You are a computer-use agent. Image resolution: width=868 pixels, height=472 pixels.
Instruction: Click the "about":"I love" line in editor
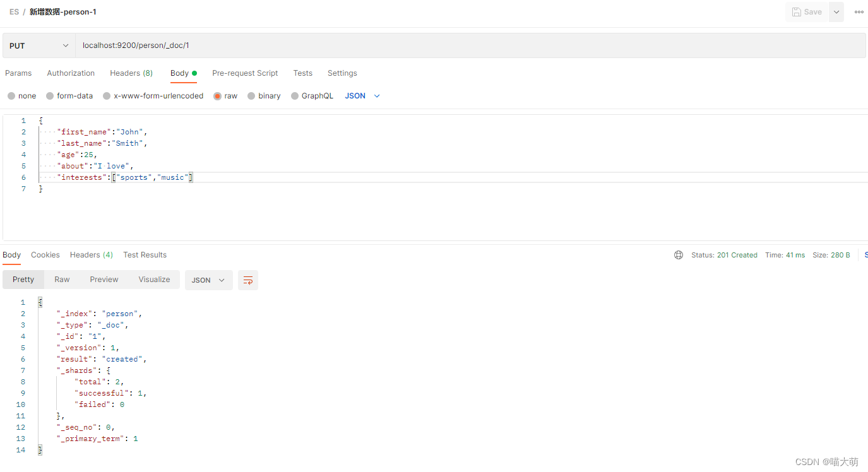click(x=95, y=166)
